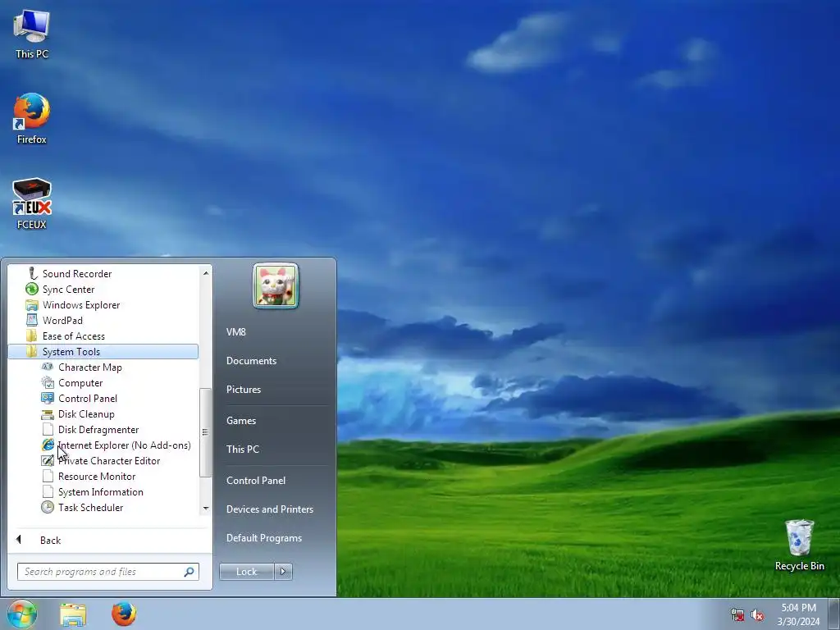Click the muted volume tray icon
This screenshot has width=840, height=630.
757,615
